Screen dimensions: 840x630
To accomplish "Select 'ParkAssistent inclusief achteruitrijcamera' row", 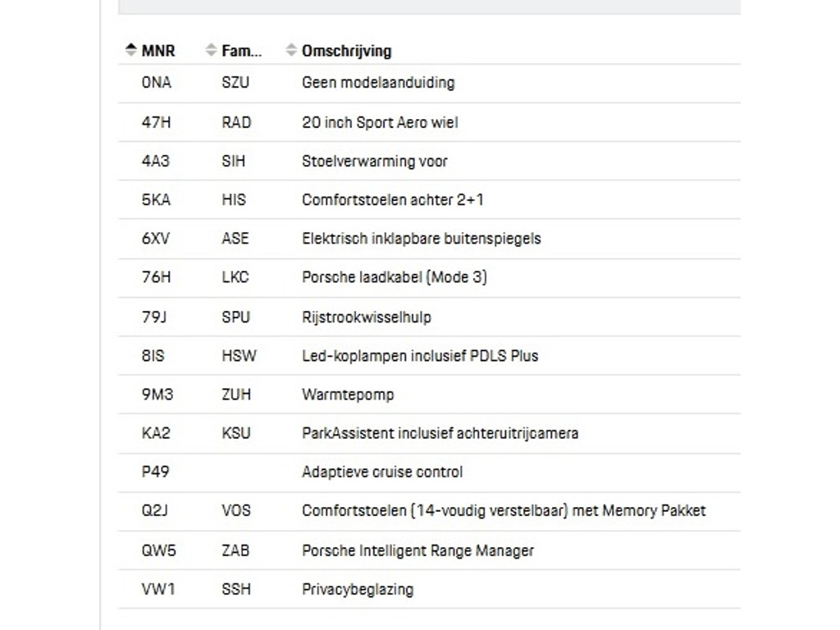I will 440,433.
